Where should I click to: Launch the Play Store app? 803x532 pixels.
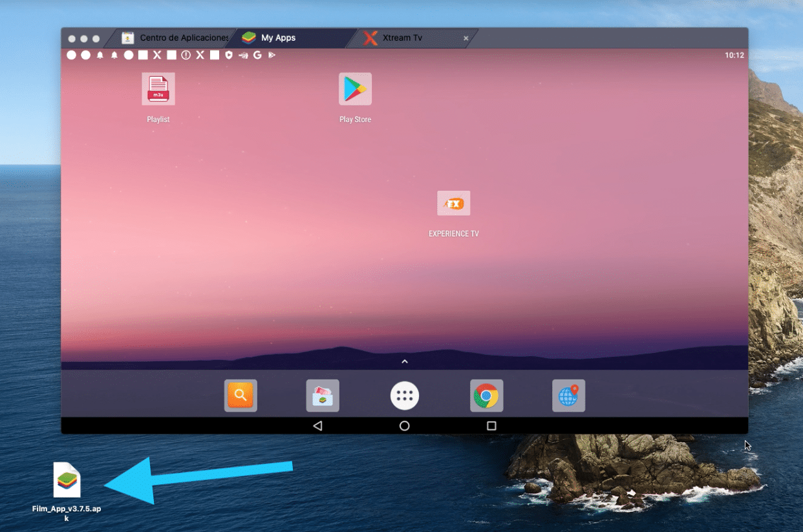355,89
